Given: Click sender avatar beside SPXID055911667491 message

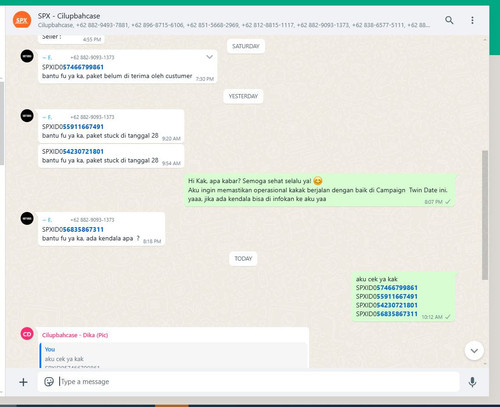Looking at the screenshot, I should (27, 116).
